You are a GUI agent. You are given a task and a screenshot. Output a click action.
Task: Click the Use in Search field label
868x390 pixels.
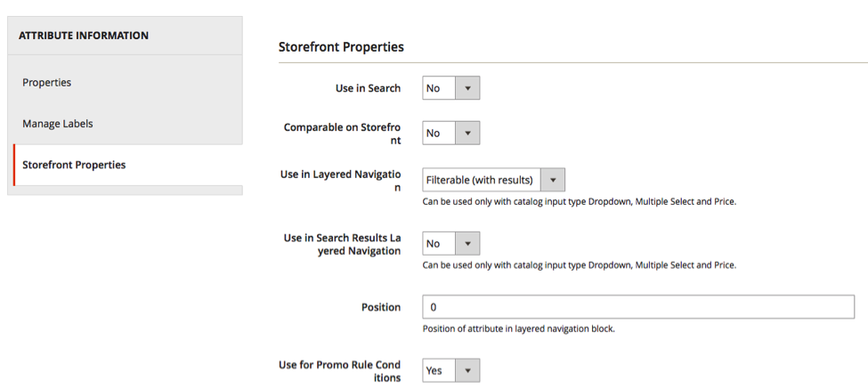368,88
